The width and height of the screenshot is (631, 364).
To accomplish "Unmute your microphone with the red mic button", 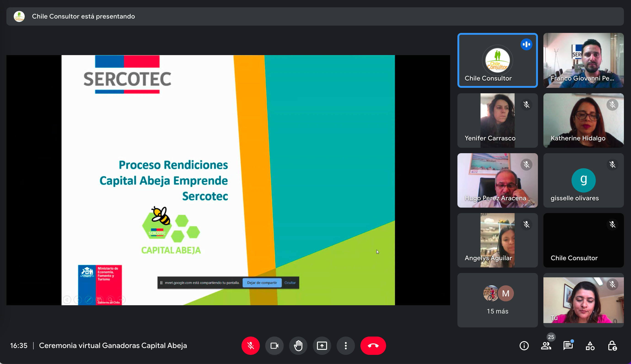I will pos(250,345).
